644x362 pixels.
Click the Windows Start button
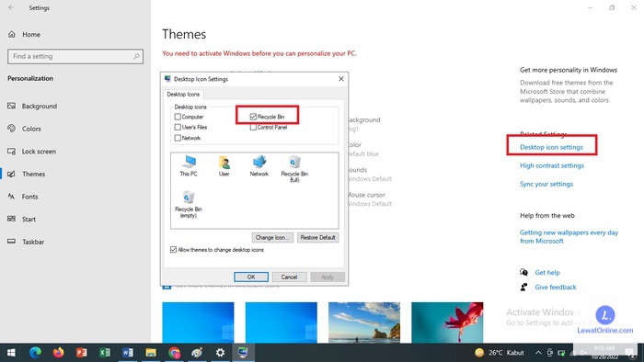coord(11,353)
